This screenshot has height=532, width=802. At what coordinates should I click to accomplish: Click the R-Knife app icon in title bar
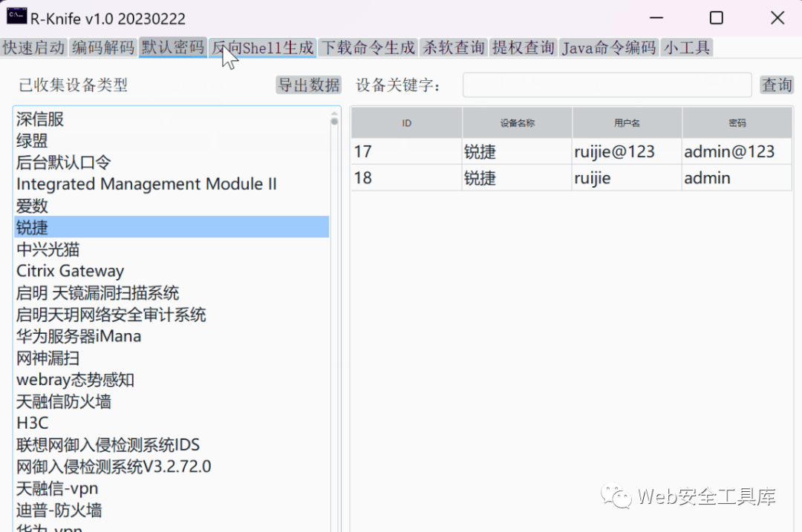(16, 16)
